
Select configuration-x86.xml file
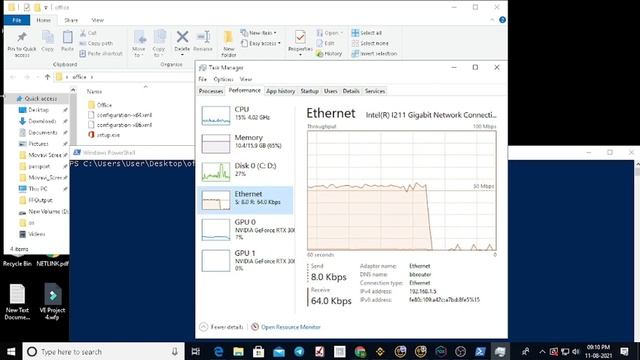pyautogui.click(x=120, y=125)
